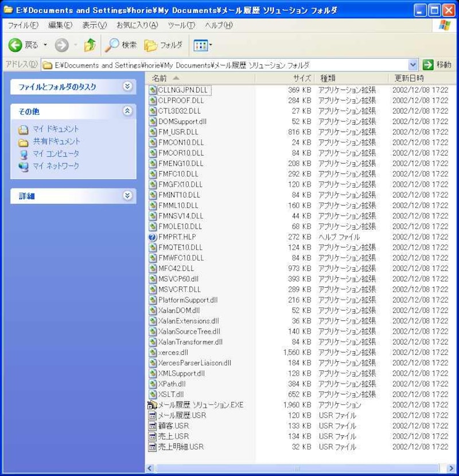Image resolution: width=459 pixels, height=476 pixels.
Task: Select CLLNGJPN.DLL file icon
Action: tap(153, 90)
